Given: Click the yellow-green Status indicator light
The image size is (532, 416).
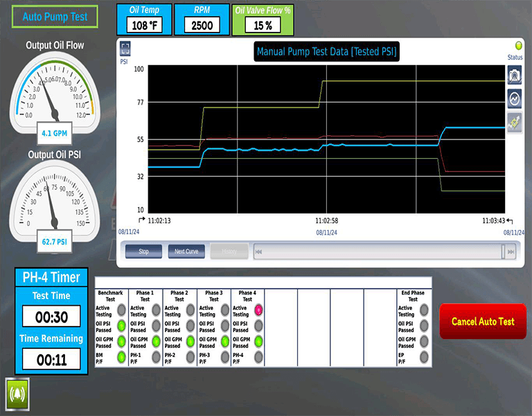Looking at the screenshot, I should point(518,46).
